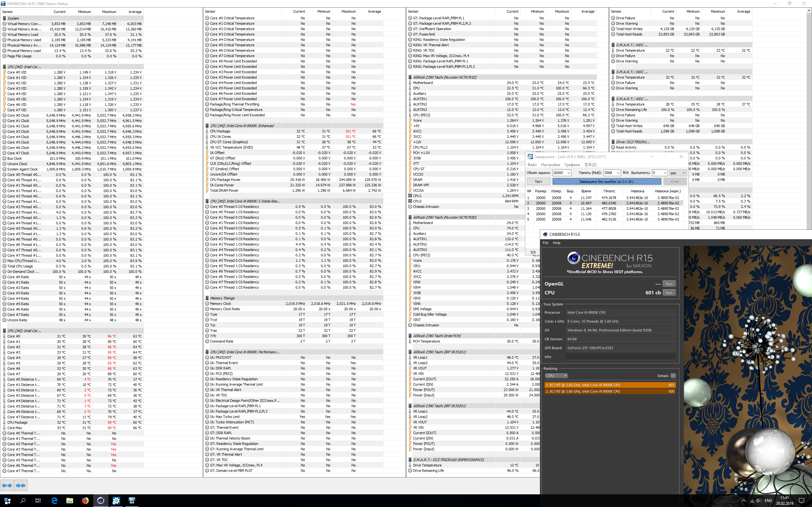
Task: Open the Cinebench Help menu
Action: (x=556, y=243)
